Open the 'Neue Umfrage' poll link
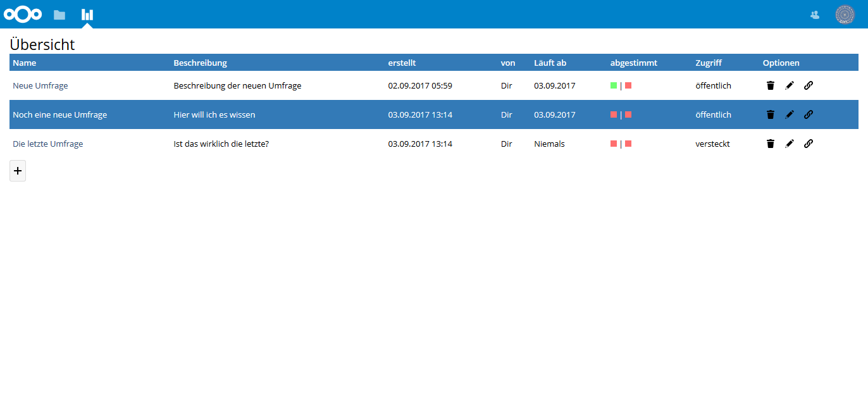 (40, 85)
